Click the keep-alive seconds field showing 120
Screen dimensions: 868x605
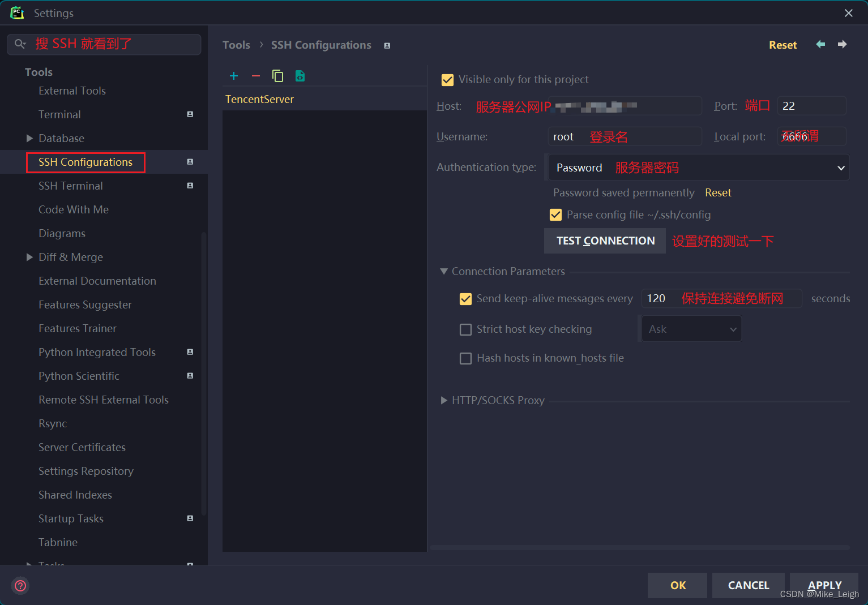[x=721, y=298]
